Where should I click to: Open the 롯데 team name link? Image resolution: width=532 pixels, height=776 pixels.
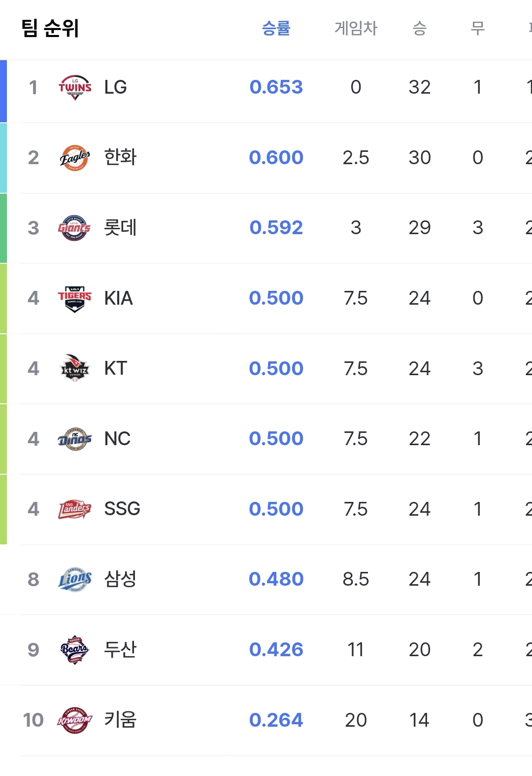tap(120, 227)
